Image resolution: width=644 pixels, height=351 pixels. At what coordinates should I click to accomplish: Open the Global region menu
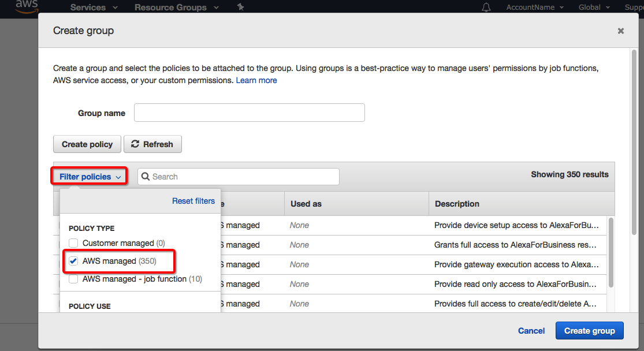(593, 8)
